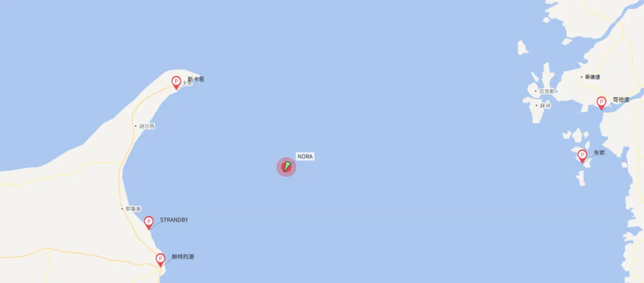The width and height of the screenshot is (644, 283).
Task: Click the 哥德堡 label beside the port pin
Action: [x=621, y=99]
